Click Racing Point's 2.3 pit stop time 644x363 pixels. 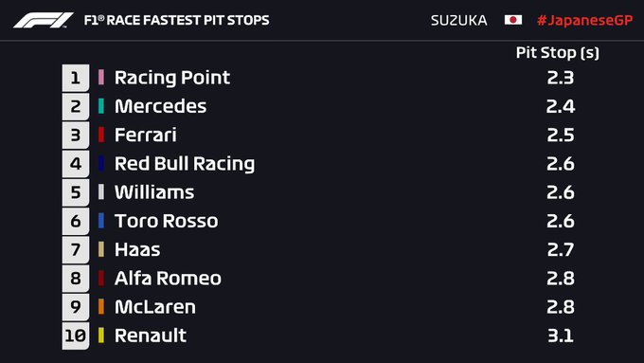[561, 78]
